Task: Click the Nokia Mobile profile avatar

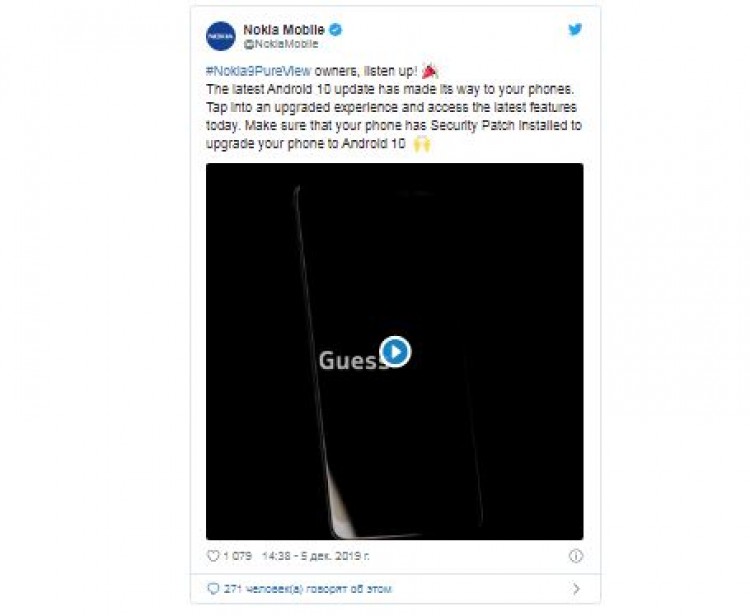Action: tap(221, 36)
